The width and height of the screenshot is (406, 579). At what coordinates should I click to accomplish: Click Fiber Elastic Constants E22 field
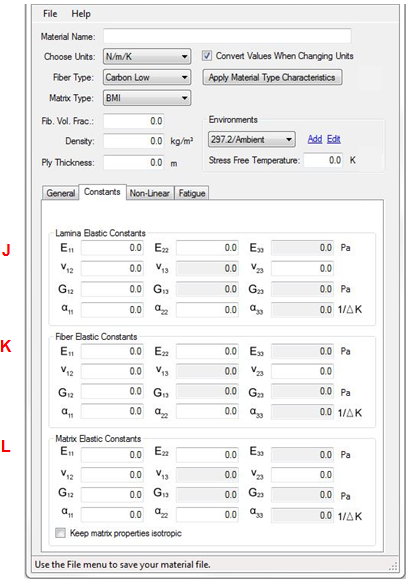[x=207, y=351]
